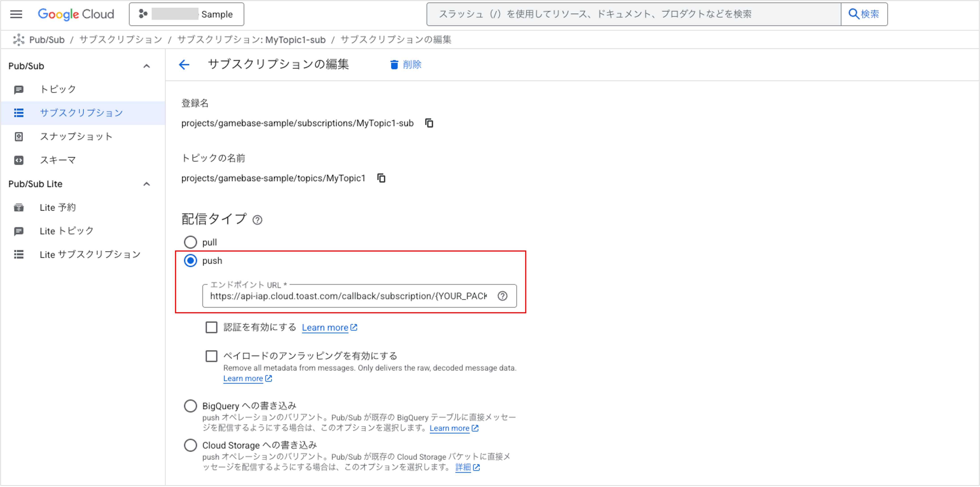Click the サブスクリプション list icon
Image resolution: width=980 pixels, height=487 pixels.
click(19, 113)
